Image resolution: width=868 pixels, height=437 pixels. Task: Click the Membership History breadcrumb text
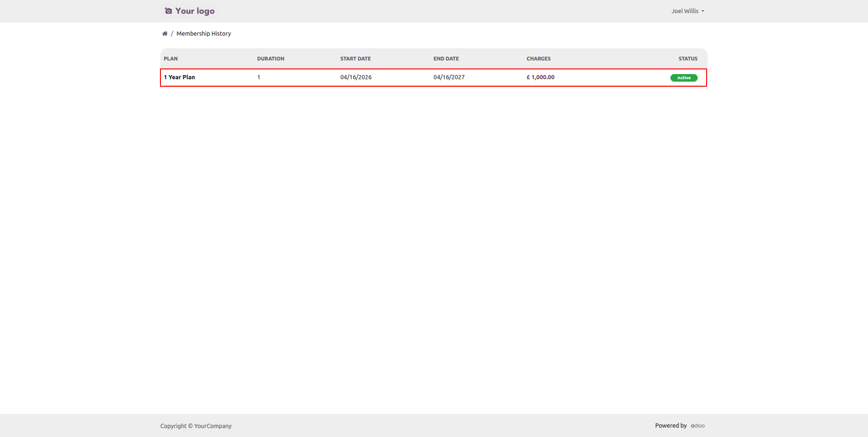click(x=204, y=34)
